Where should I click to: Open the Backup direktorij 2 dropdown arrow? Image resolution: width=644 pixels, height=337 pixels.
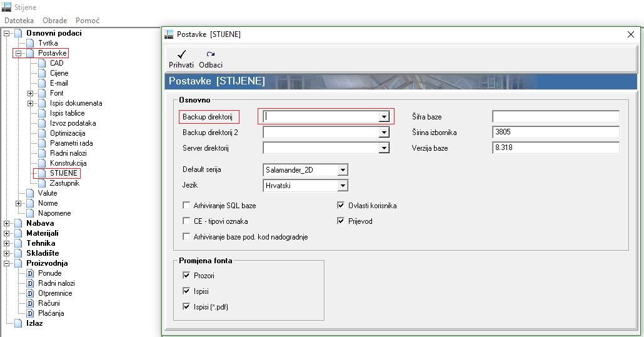pos(384,132)
